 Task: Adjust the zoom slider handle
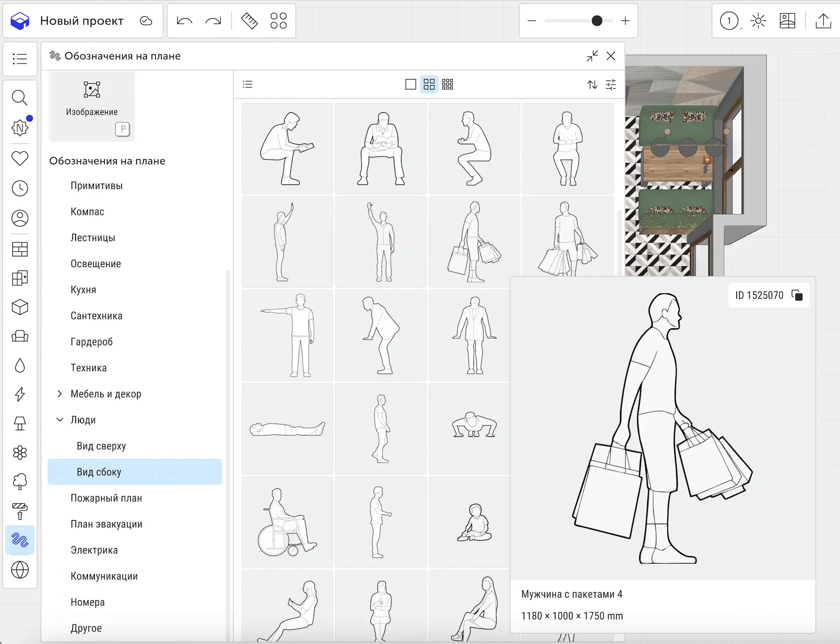[x=597, y=21]
